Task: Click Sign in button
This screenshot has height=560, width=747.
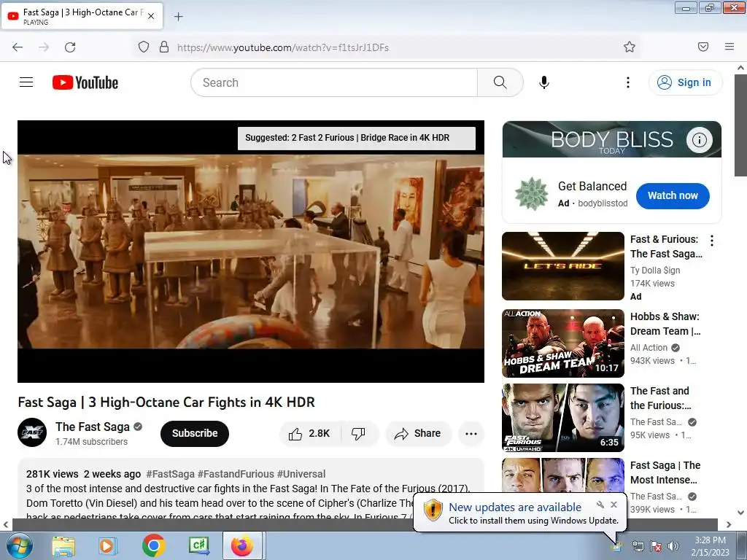Action: point(686,82)
